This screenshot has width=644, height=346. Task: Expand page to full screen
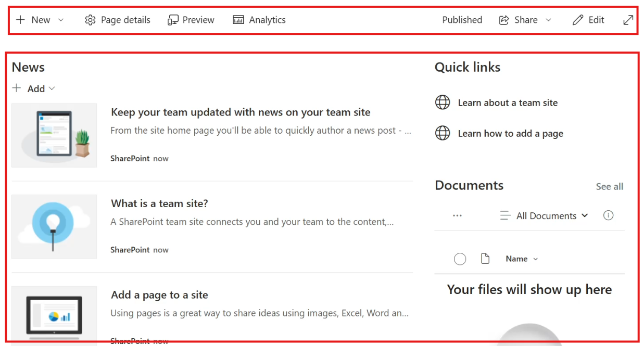coord(628,20)
